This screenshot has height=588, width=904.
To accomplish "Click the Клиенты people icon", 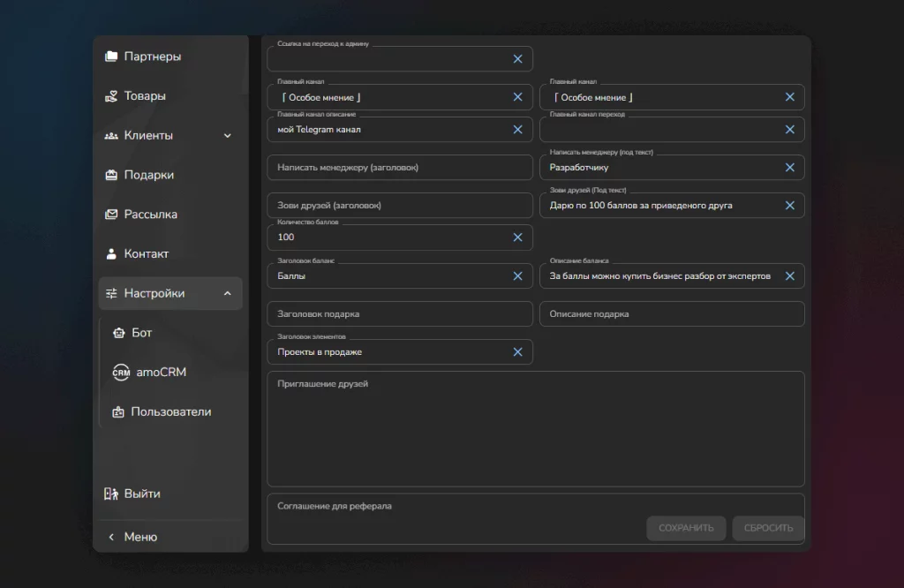I will point(111,135).
